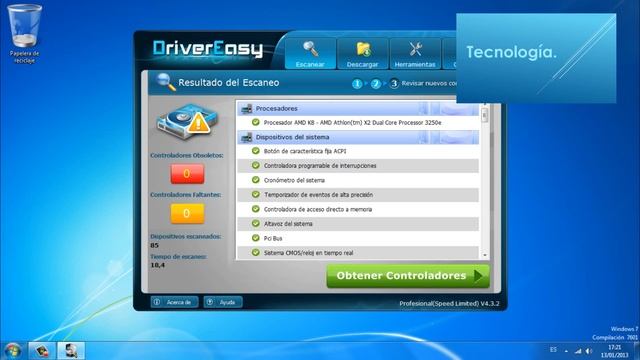
Task: Click the step 1 circle indicator
Action: [x=357, y=84]
